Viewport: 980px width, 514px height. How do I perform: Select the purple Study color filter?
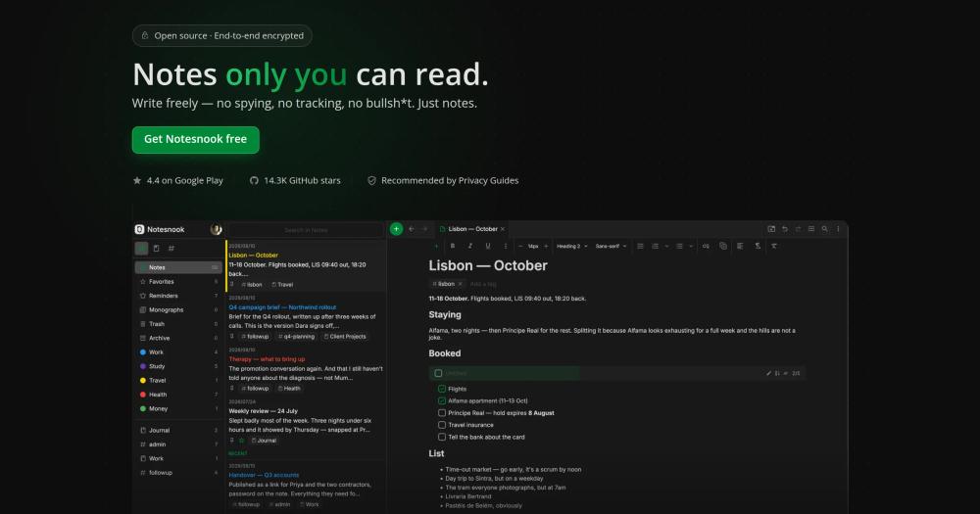click(x=178, y=366)
